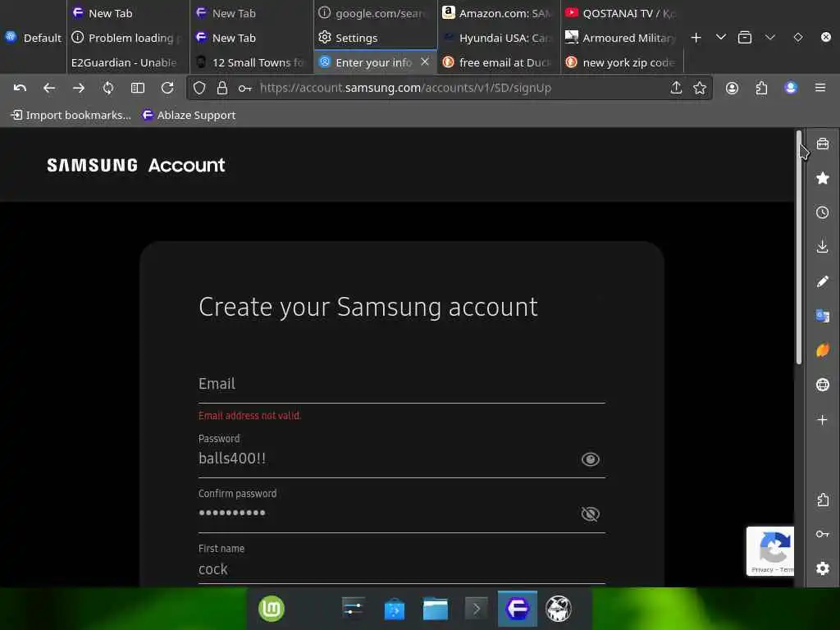This screenshot has width=840, height=630.
Task: Click the orange leaf sidebar icon
Action: [823, 350]
